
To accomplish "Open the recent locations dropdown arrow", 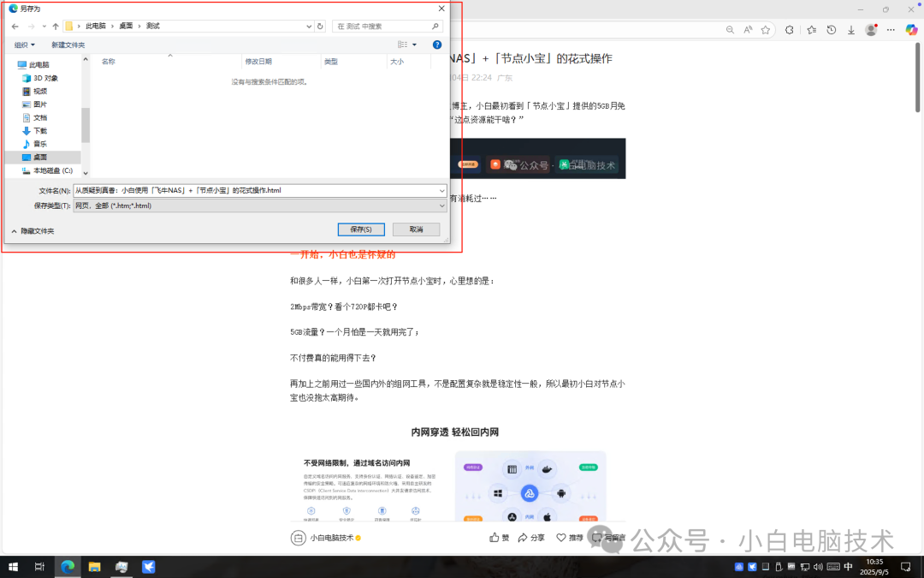I will pos(44,26).
